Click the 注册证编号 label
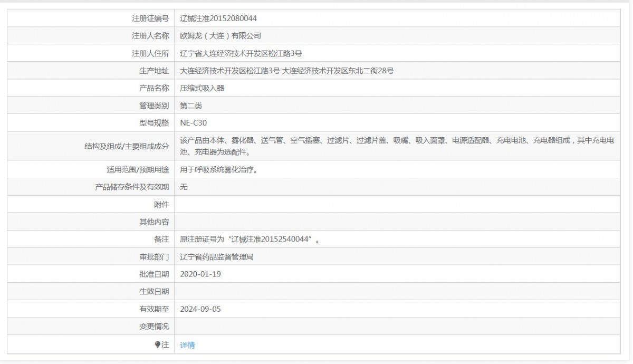Image resolution: width=633 pixels, height=364 pixels. tap(150, 18)
